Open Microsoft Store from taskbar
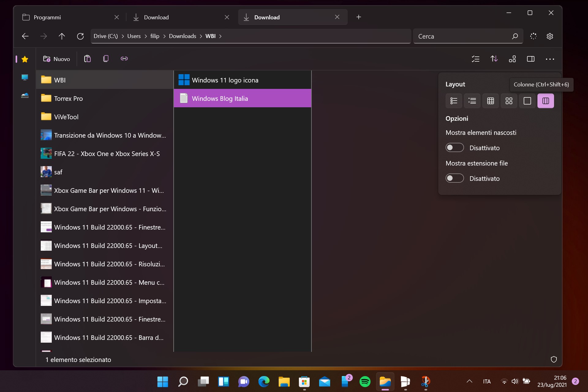The height and width of the screenshot is (392, 588). tap(304, 382)
